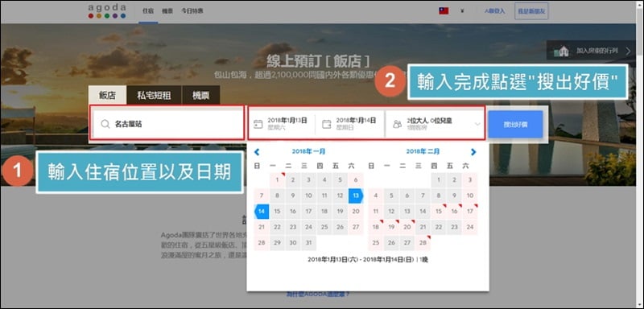Select January 25 in the calendar
This screenshot has width=644, height=309.
324,228
